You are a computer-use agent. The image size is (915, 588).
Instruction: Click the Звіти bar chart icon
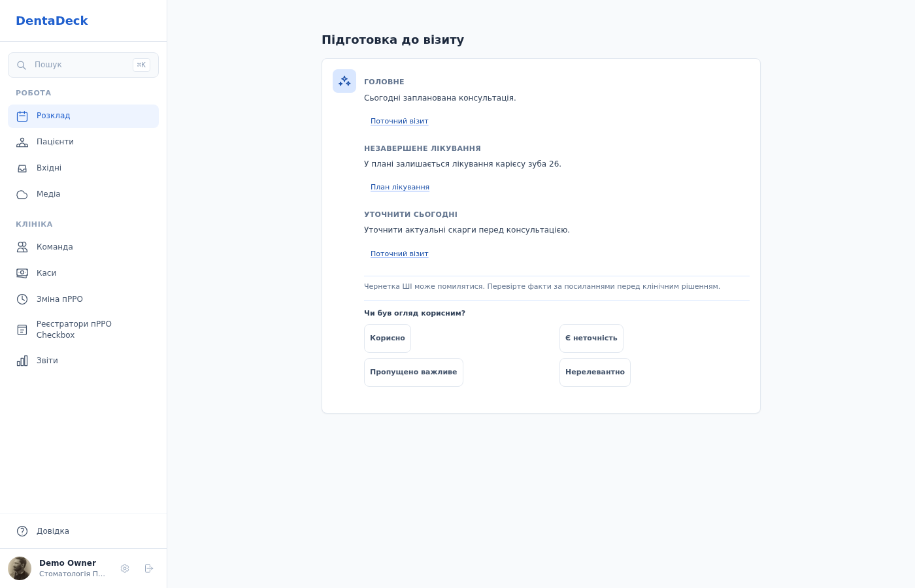(x=22, y=361)
